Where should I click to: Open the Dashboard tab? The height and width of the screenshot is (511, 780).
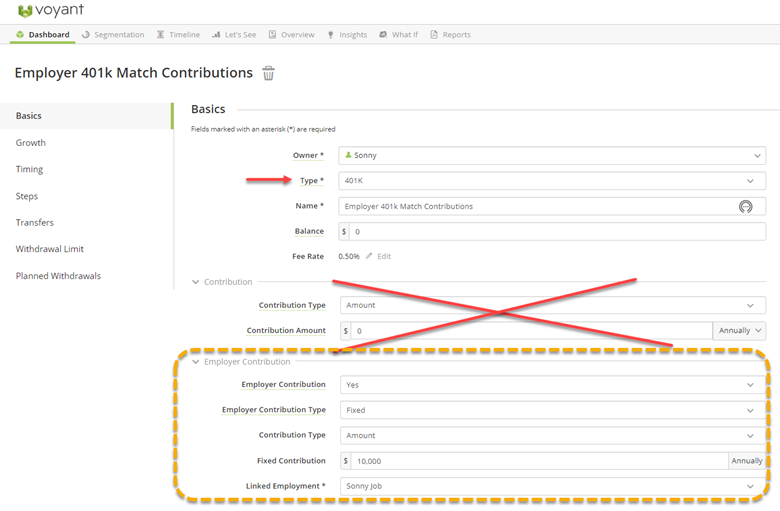point(43,35)
